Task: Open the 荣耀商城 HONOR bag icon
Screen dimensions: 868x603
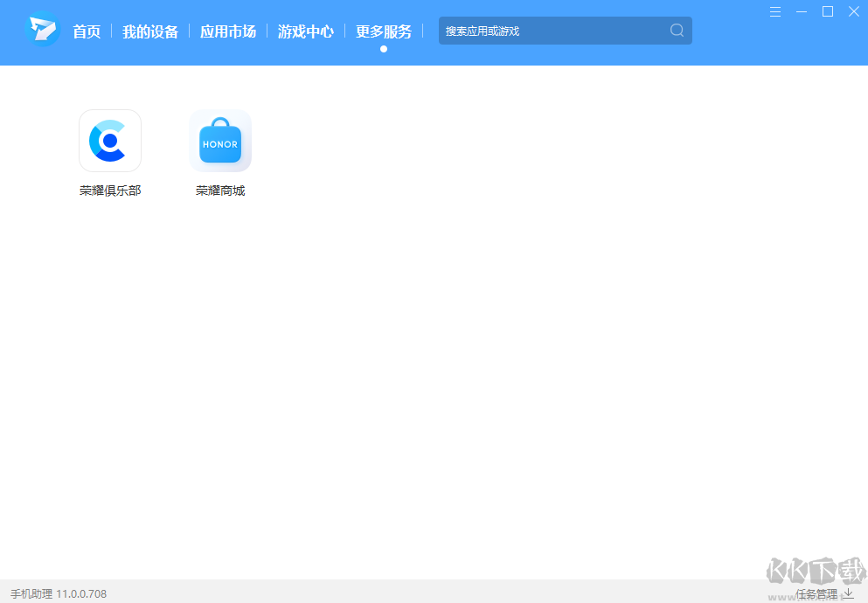Action: [220, 141]
